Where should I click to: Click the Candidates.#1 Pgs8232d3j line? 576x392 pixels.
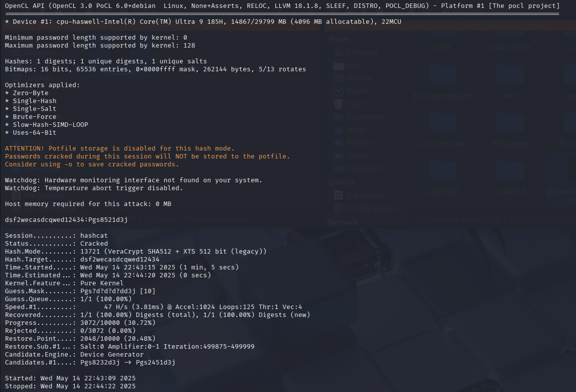(90, 363)
